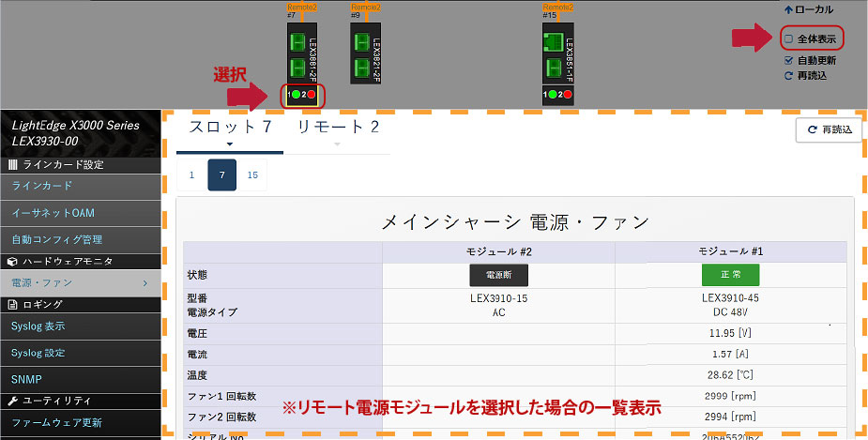Click the green 正常 status for module #1
This screenshot has height=440, width=868.
(x=730, y=275)
